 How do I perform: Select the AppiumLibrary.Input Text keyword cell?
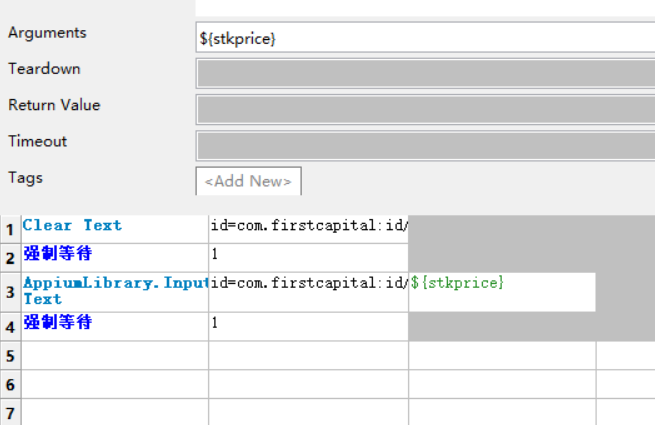point(115,292)
